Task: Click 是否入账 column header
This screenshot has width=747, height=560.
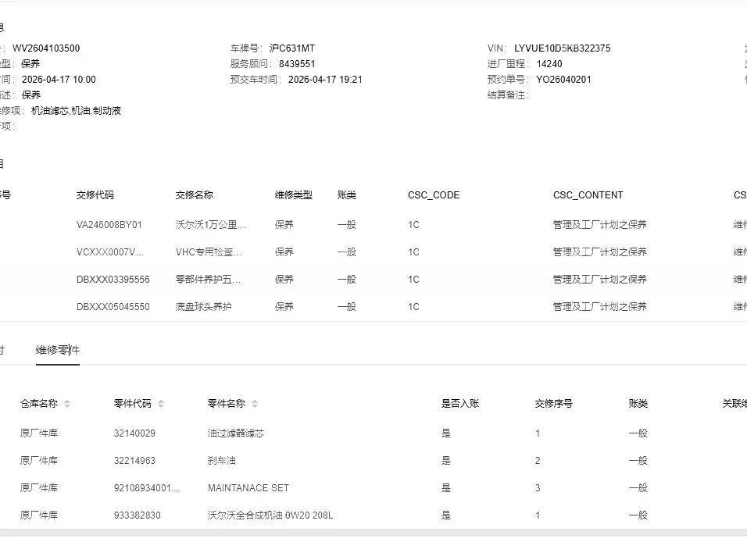Action: pyautogui.click(x=460, y=404)
